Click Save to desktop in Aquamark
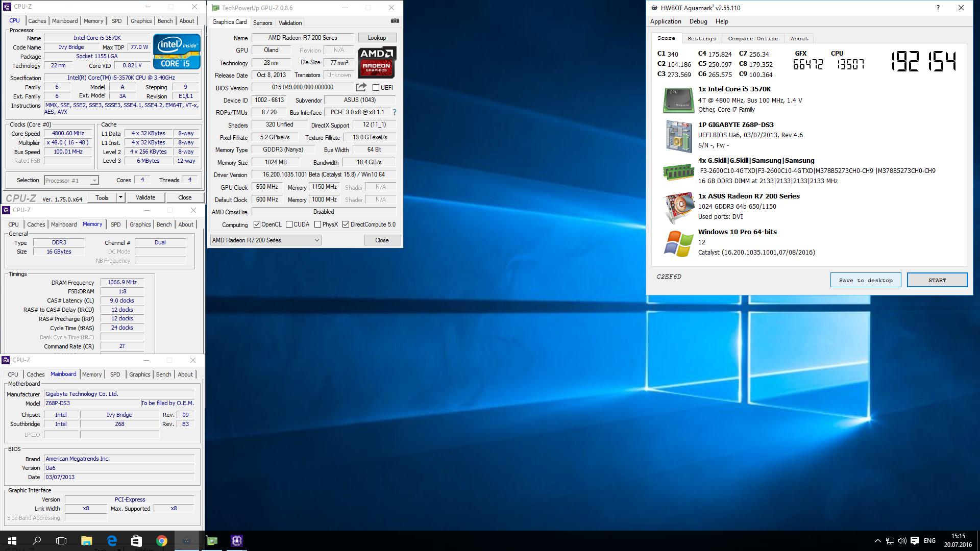 [x=866, y=280]
